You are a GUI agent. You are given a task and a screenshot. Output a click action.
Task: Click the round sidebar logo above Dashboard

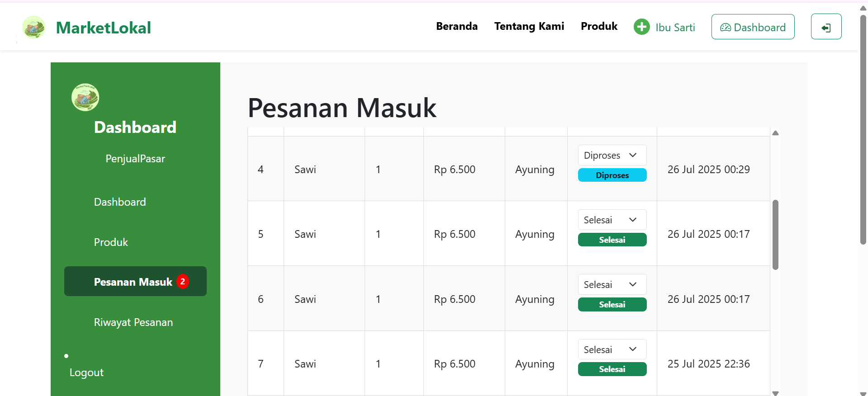pyautogui.click(x=85, y=97)
